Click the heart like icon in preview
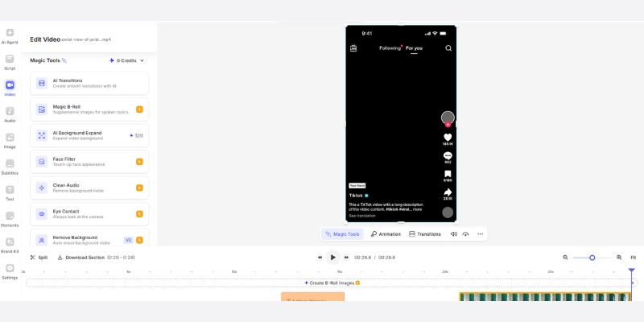Screen dimensions: 644x322 coord(448,138)
